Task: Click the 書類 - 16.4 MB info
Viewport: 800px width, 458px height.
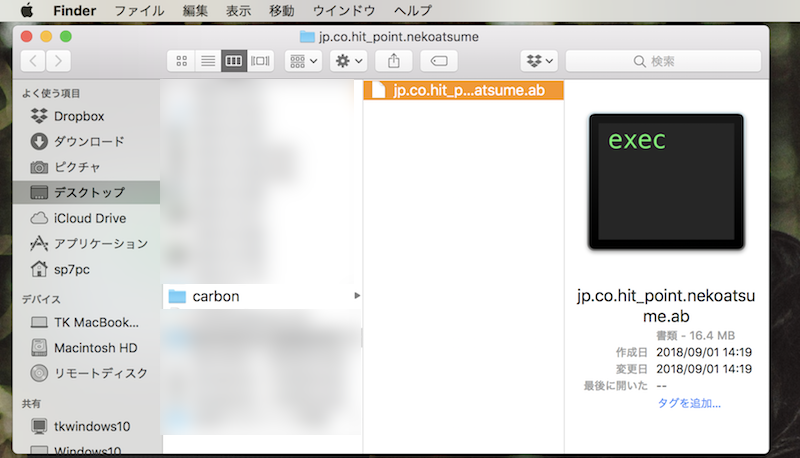Action: tap(695, 336)
